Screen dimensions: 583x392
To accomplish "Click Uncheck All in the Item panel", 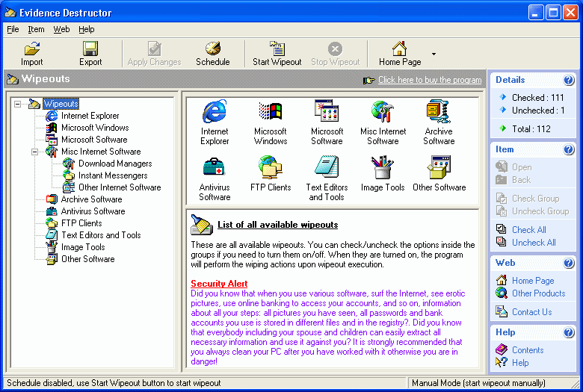I will pyautogui.click(x=534, y=242).
